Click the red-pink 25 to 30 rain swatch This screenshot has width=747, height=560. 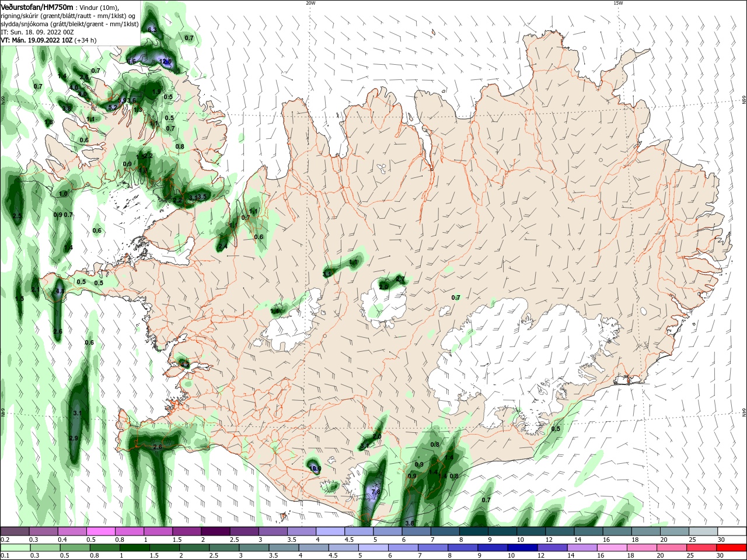702,548
